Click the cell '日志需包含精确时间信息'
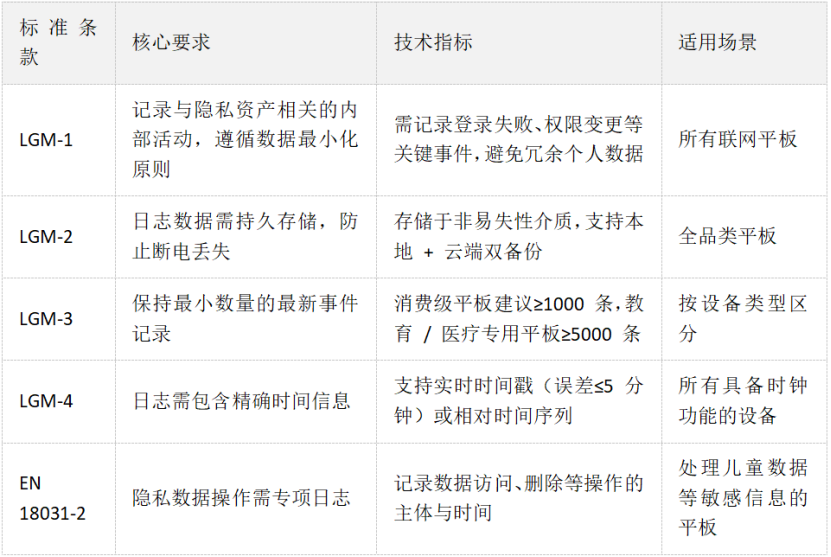The width and height of the screenshot is (831, 557). (x=246, y=401)
